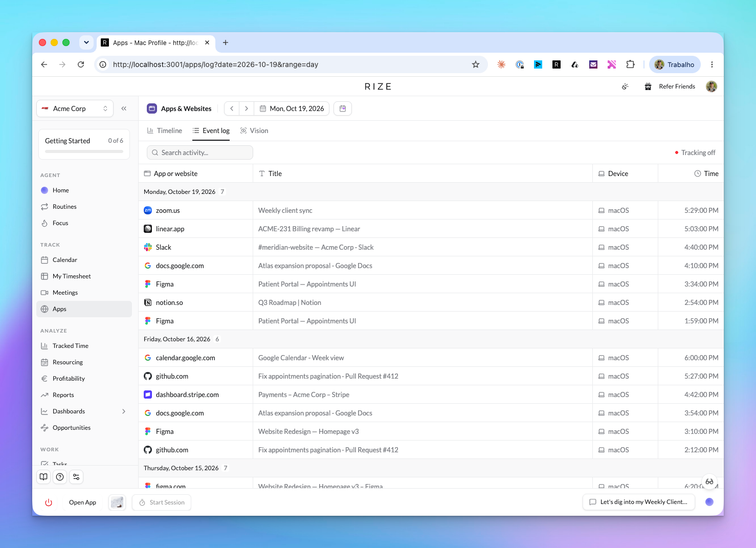
Task: Focus the Search activity field
Action: (200, 152)
